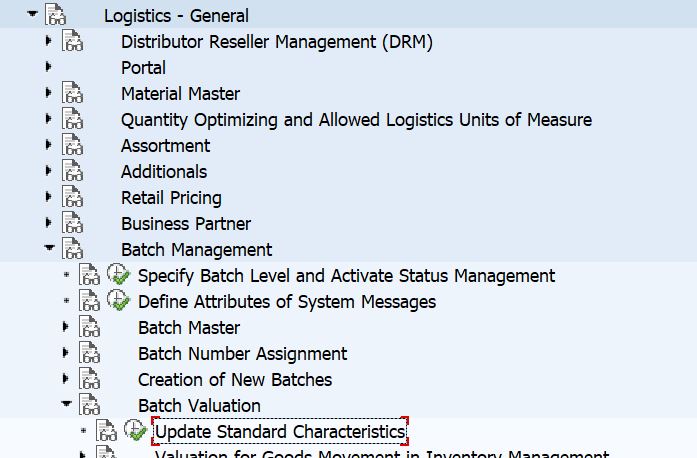This screenshot has height=458, width=697.
Task: Expand the Portal node
Action: 48,67
